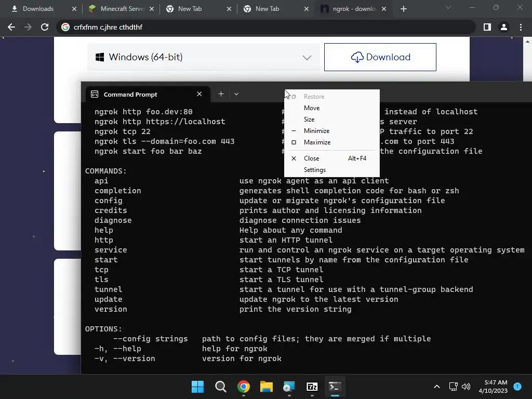Click the "COMMANDS:" heading in terminal
This screenshot has height=399, width=532.
click(x=106, y=171)
